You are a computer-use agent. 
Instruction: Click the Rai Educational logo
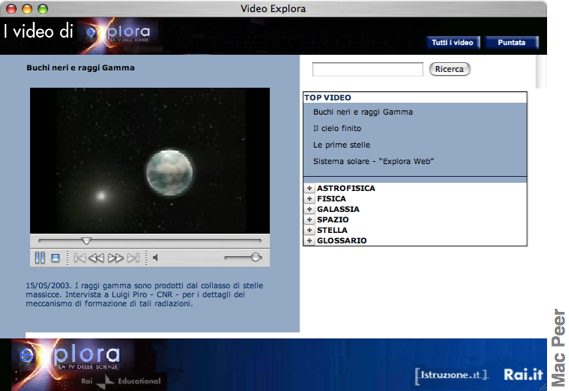coord(121,381)
